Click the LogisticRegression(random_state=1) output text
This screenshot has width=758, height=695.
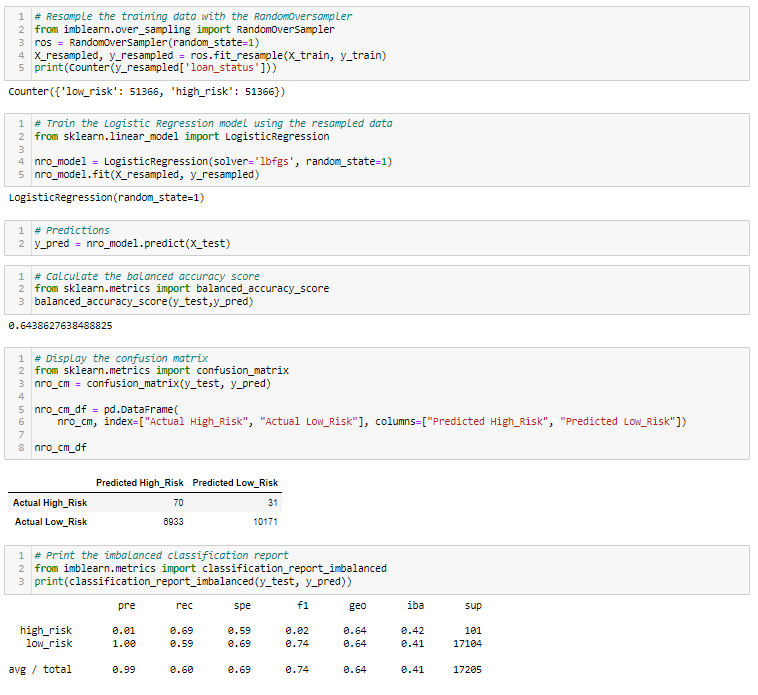coord(106,198)
